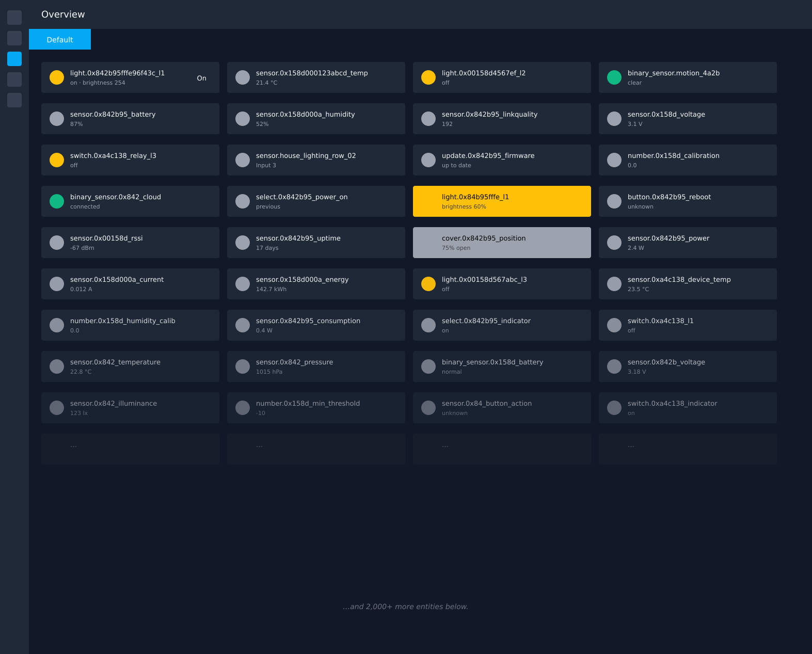
Task: Click yellow icon of light.0x842b95fffe96f43c_l1
Action: [x=57, y=77]
